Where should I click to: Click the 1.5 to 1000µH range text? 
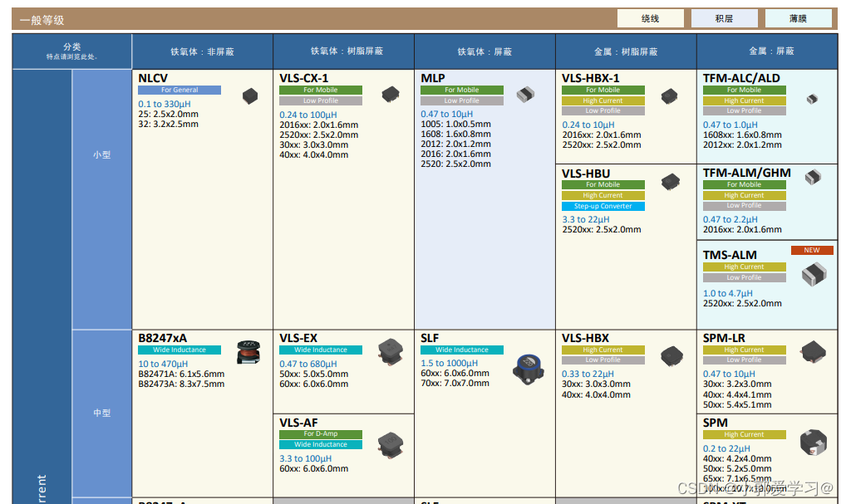450,364
